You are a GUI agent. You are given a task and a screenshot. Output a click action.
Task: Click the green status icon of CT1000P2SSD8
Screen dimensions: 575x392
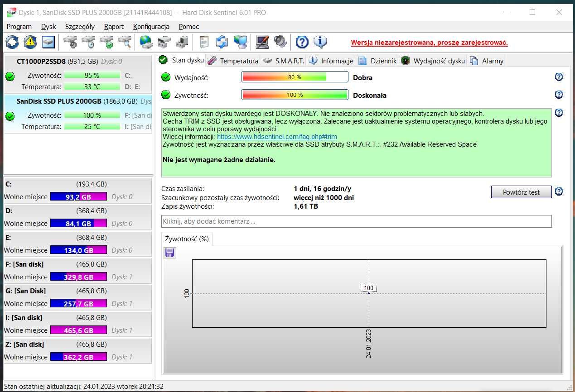point(10,76)
